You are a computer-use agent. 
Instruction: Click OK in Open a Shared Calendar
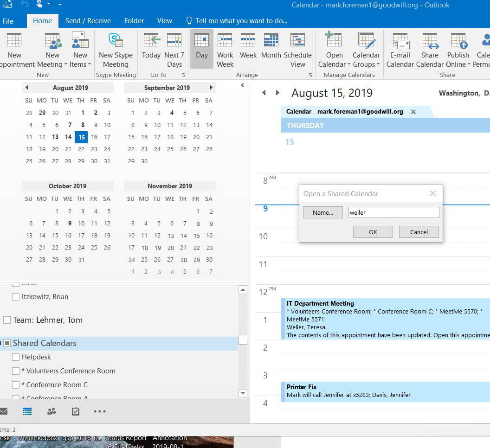373,232
